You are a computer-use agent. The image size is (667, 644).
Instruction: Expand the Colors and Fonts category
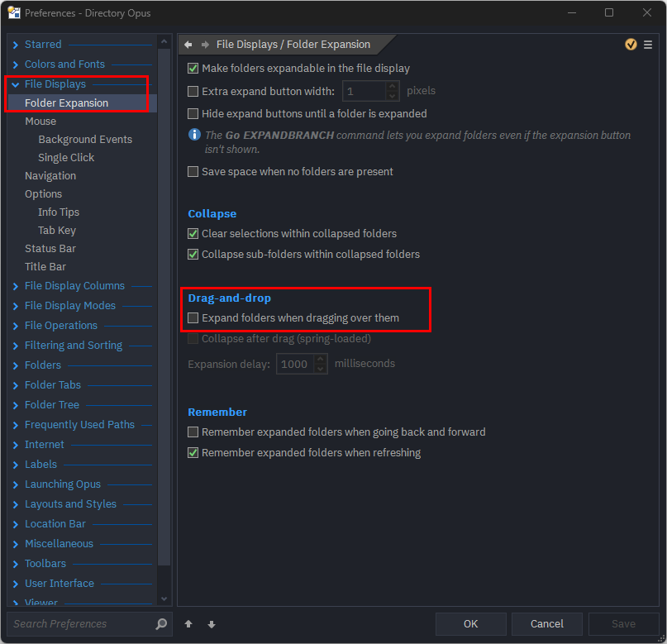(x=16, y=64)
